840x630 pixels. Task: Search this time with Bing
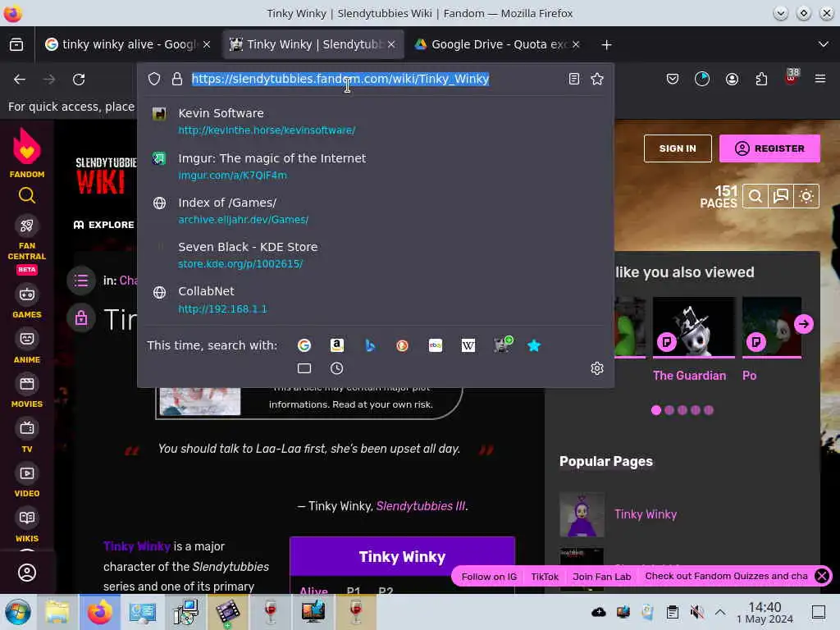click(x=370, y=345)
